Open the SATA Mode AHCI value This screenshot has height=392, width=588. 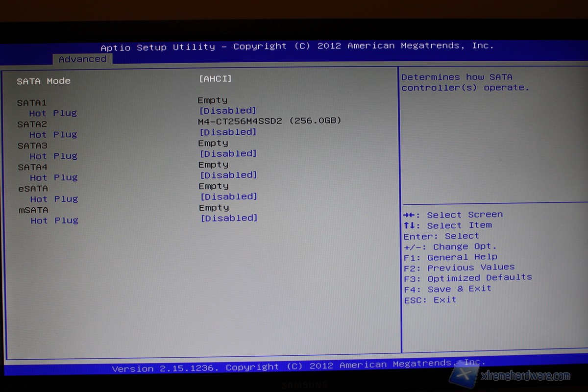point(215,78)
